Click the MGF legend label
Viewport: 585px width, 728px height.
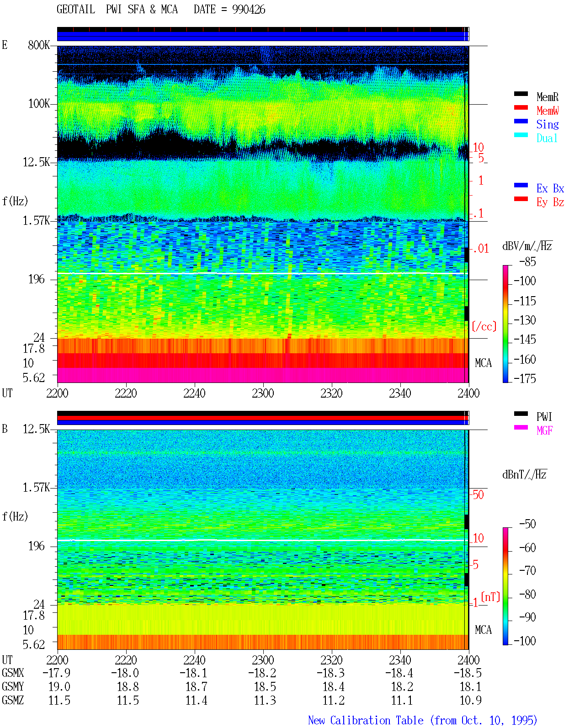(x=545, y=430)
